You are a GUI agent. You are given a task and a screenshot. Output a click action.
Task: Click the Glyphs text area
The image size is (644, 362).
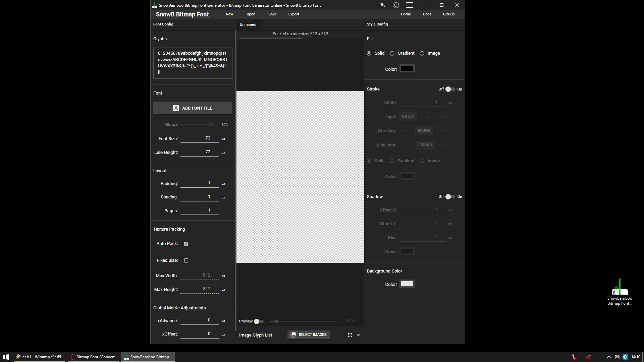coord(193,63)
